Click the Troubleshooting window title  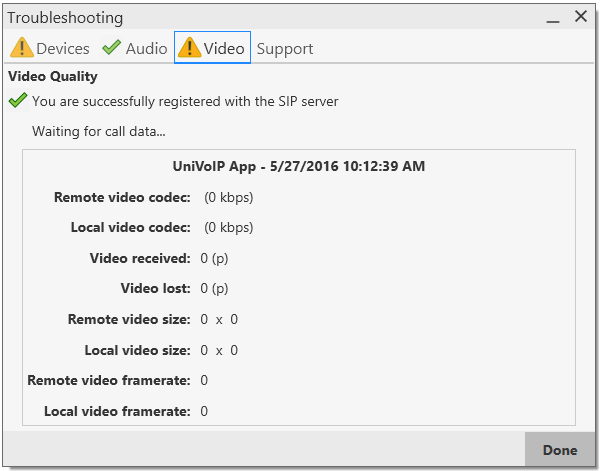(x=65, y=18)
